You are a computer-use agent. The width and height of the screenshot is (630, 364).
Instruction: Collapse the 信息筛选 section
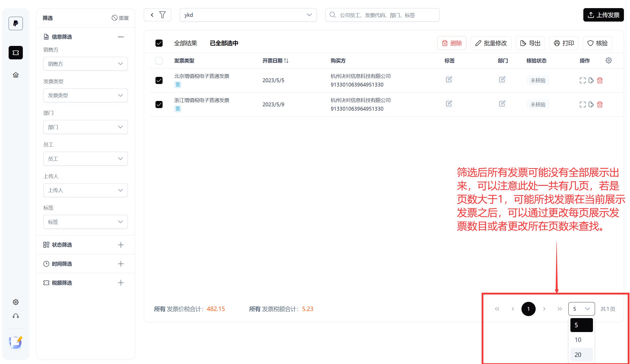pos(121,37)
